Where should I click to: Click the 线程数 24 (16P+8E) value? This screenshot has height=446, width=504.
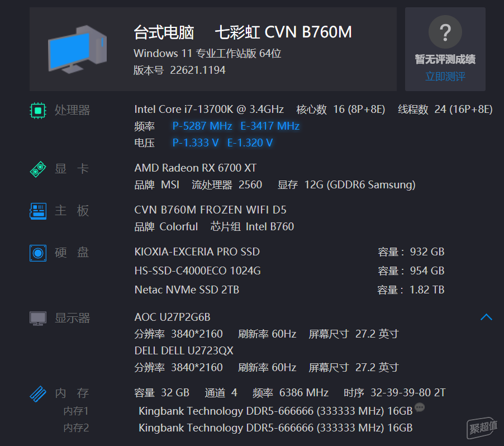coord(445,110)
